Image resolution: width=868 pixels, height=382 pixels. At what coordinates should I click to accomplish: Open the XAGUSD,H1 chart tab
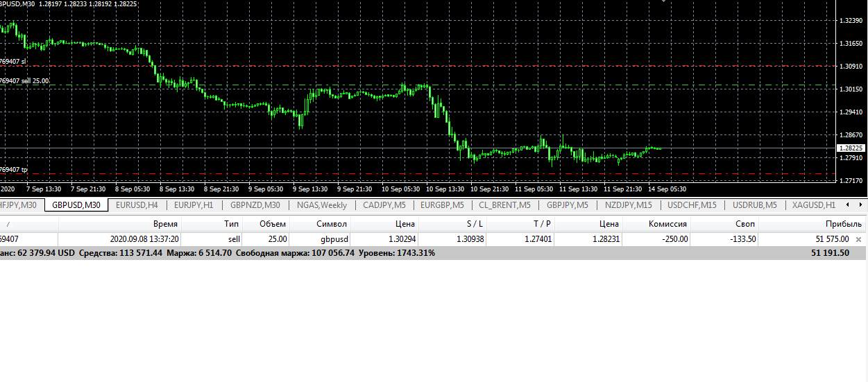tap(813, 205)
